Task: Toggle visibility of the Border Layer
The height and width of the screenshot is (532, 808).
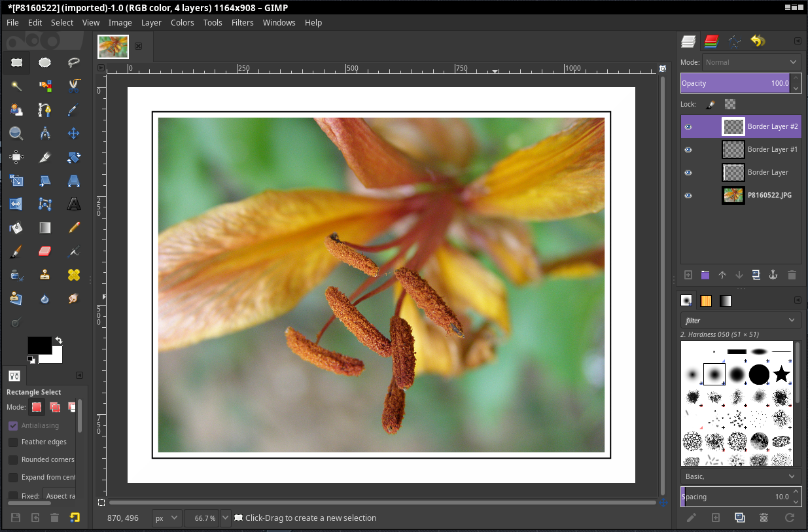Action: (688, 173)
